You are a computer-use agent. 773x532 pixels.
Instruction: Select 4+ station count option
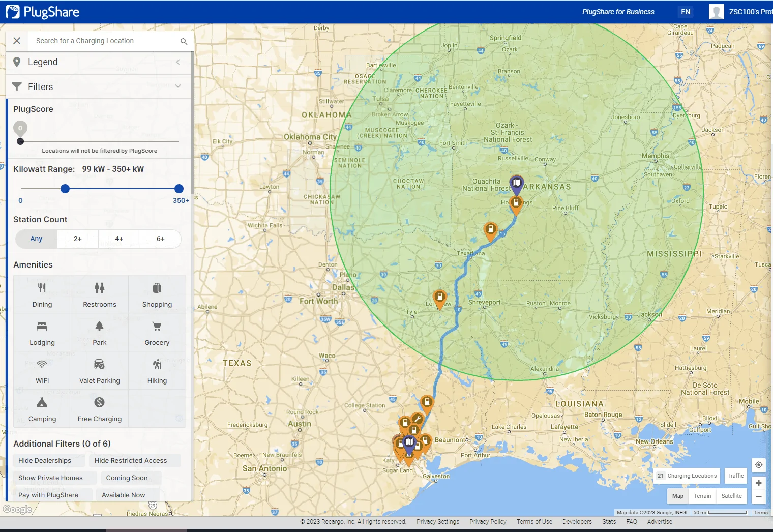pyautogui.click(x=119, y=239)
